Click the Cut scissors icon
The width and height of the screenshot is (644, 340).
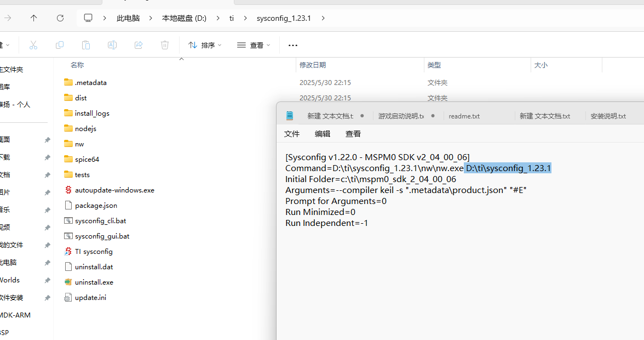(x=33, y=45)
